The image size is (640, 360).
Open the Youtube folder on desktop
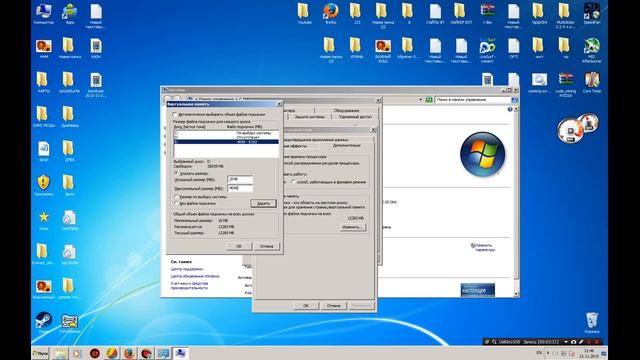point(304,12)
